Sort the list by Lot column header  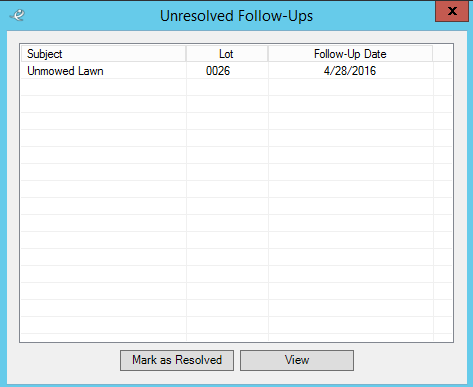pos(227,54)
